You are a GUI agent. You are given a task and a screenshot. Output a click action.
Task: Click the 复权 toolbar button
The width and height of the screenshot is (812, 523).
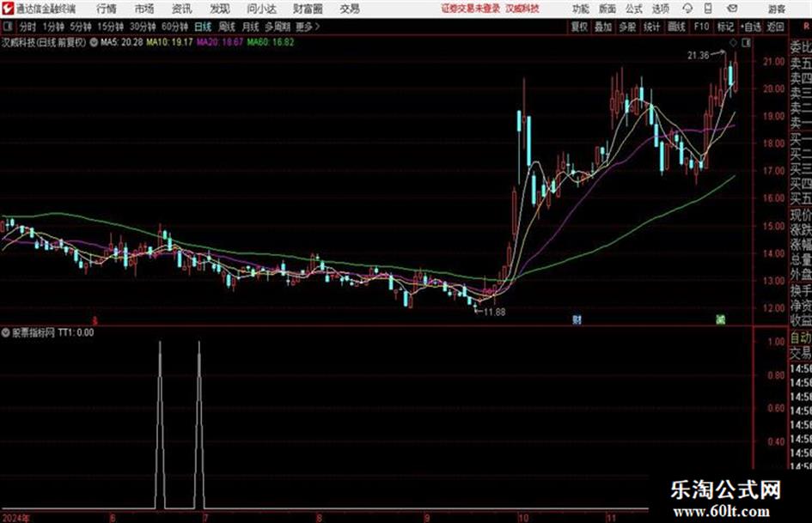(x=579, y=27)
